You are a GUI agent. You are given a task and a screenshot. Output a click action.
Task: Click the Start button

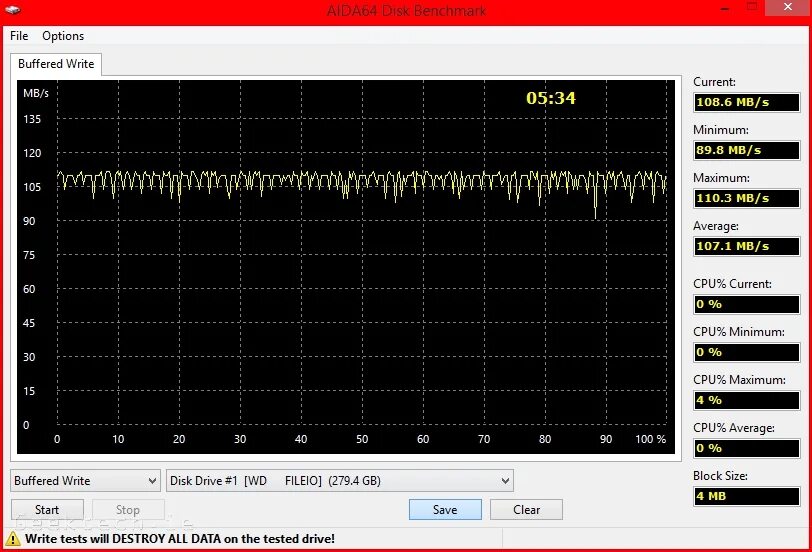click(47, 510)
